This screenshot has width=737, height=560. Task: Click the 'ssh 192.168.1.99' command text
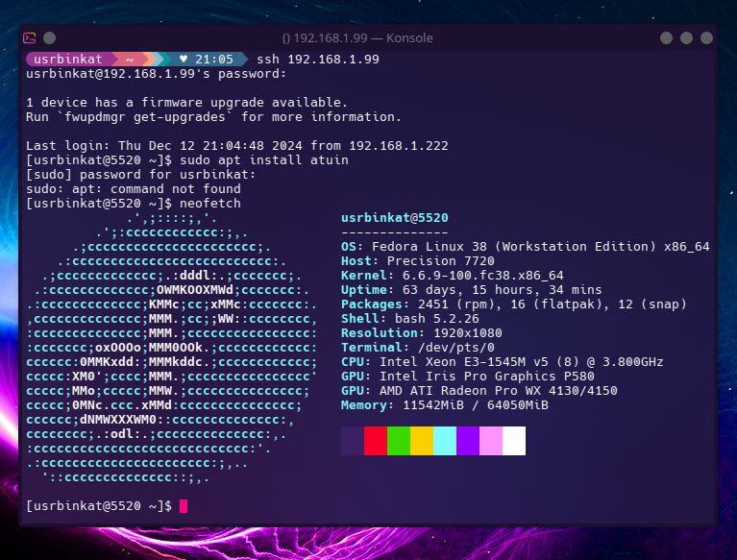click(x=318, y=60)
